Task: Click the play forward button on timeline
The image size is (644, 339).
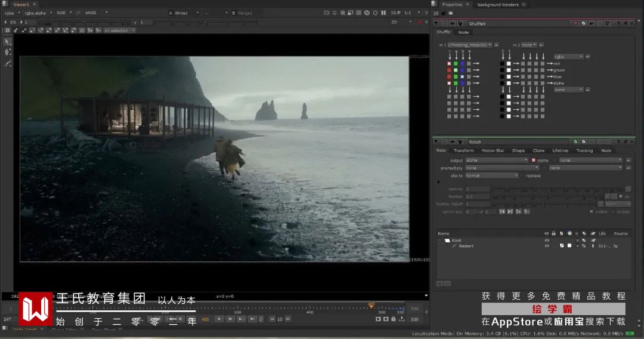Action: pyautogui.click(x=219, y=319)
